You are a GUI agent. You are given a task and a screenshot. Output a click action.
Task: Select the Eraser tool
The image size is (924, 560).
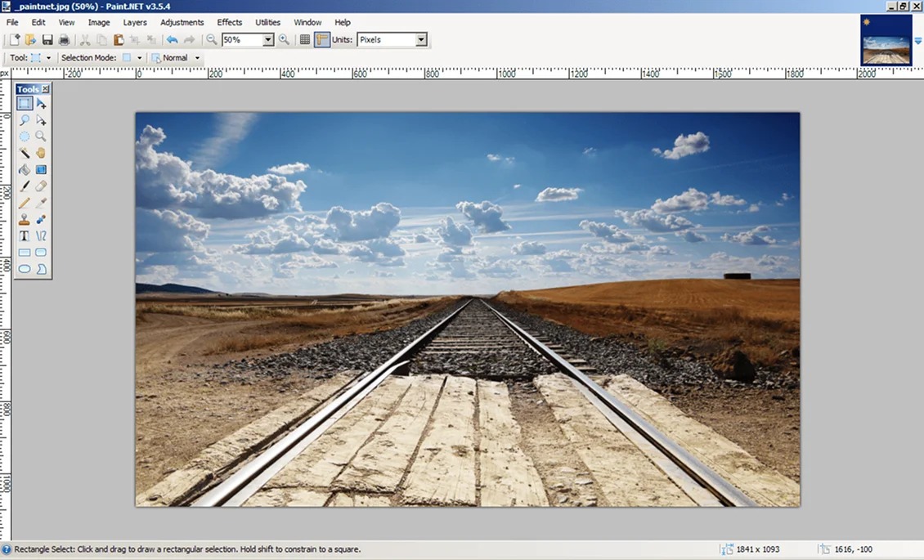[41, 186]
